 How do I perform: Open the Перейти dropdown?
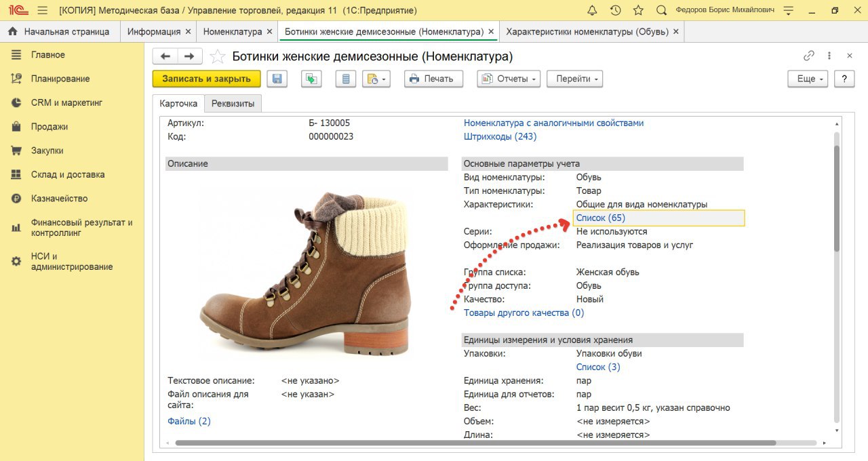point(574,79)
